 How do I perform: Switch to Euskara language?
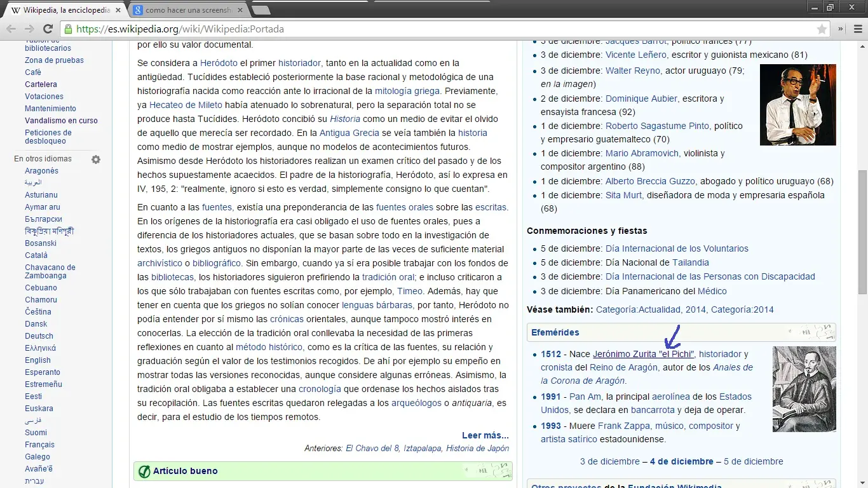coord(39,409)
